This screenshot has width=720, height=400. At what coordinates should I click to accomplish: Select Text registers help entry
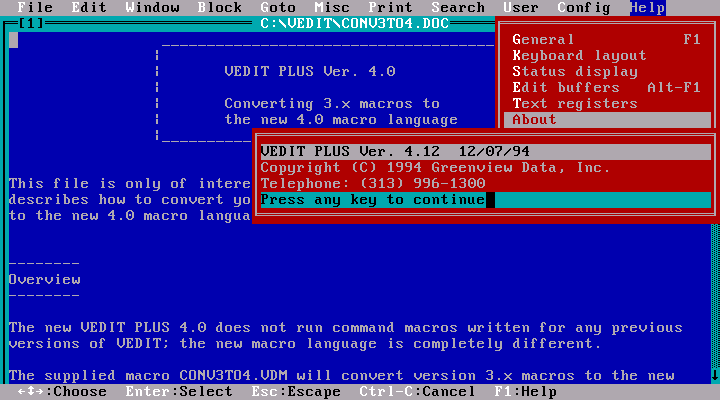click(607, 104)
